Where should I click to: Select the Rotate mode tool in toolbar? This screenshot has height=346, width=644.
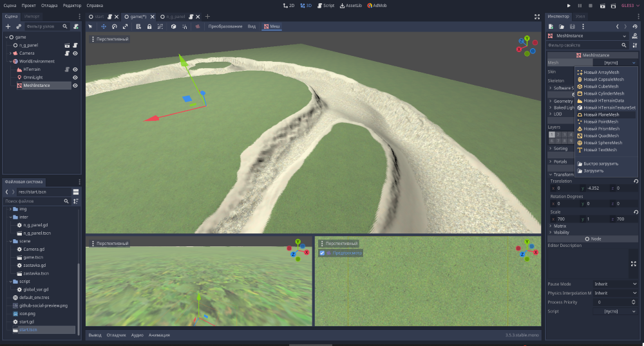114,26
